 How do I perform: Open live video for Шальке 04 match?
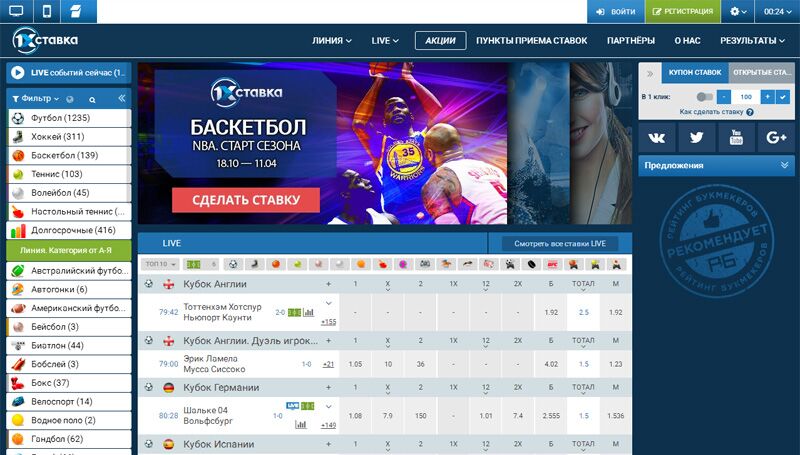tap(292, 406)
